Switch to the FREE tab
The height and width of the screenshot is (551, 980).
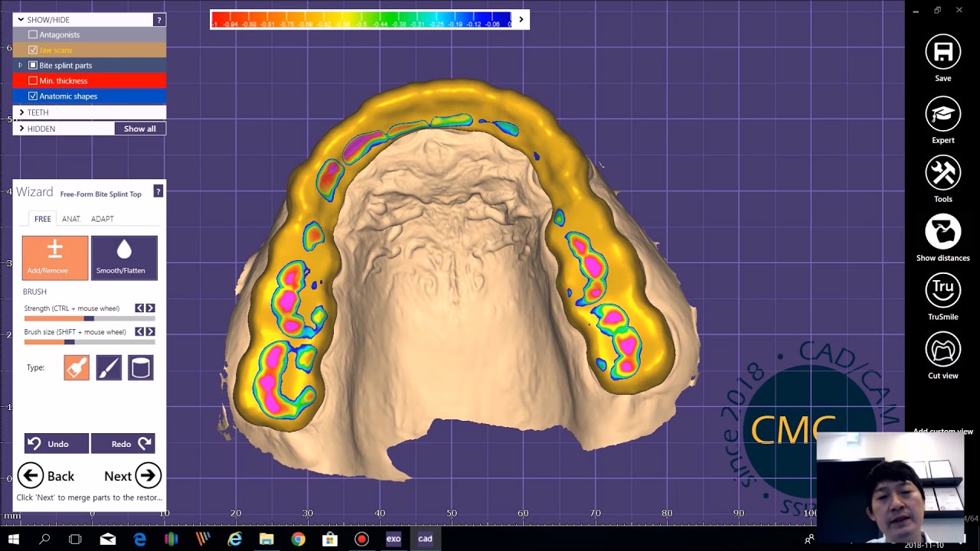coord(43,219)
